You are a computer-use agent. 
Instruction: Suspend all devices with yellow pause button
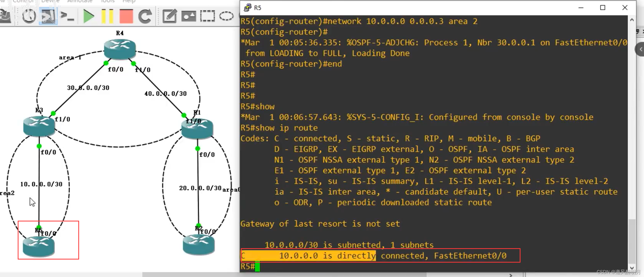tap(107, 16)
